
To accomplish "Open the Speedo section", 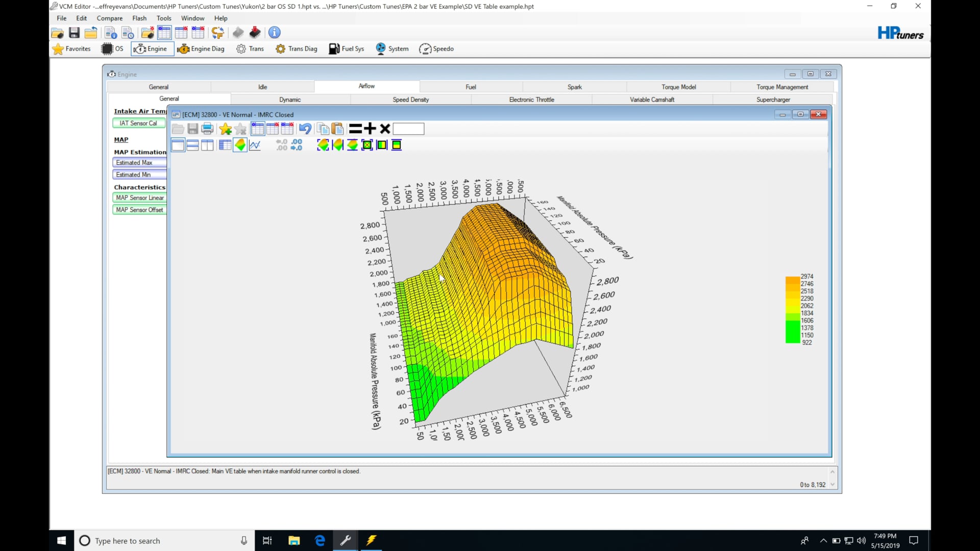I will point(436,49).
